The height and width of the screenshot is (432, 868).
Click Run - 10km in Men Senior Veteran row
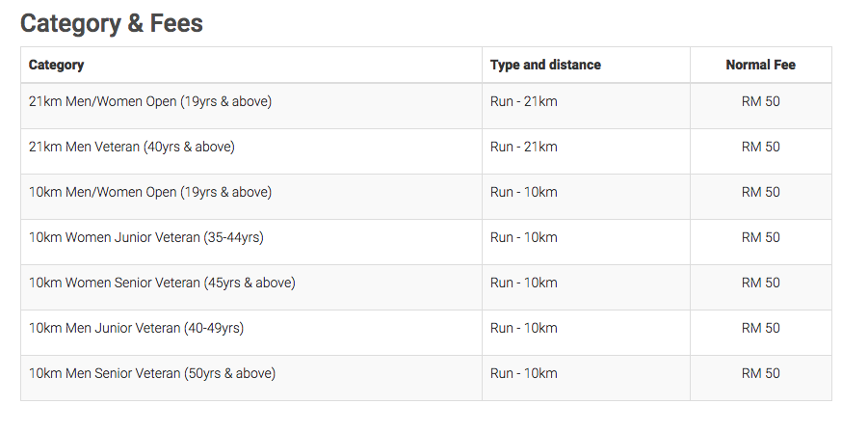[x=524, y=373]
